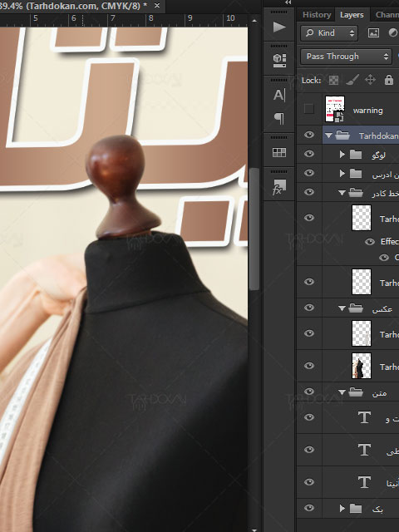The height and width of the screenshot is (532, 399).
Task: Click the بک group folder icon
Action: click(356, 508)
